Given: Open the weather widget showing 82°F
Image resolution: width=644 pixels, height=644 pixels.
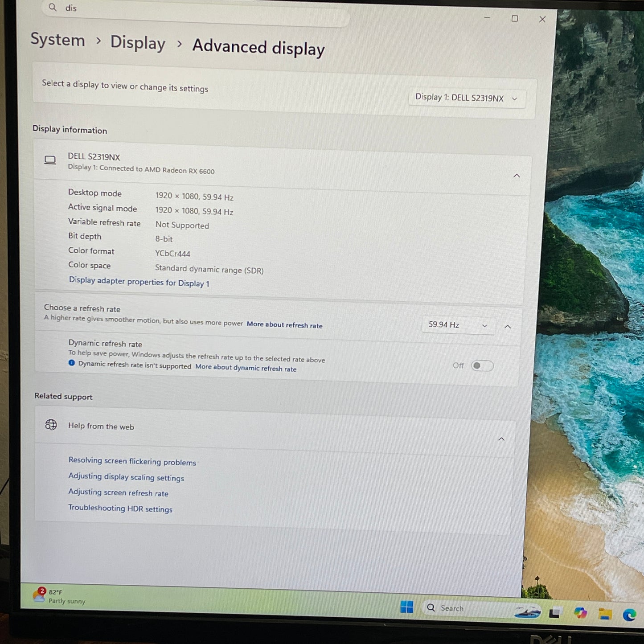Looking at the screenshot, I should click(60, 596).
